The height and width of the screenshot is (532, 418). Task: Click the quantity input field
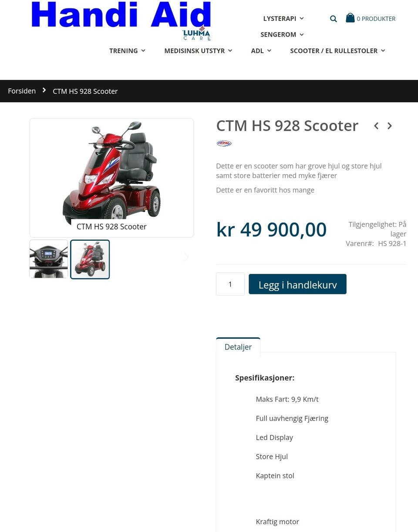click(230, 284)
